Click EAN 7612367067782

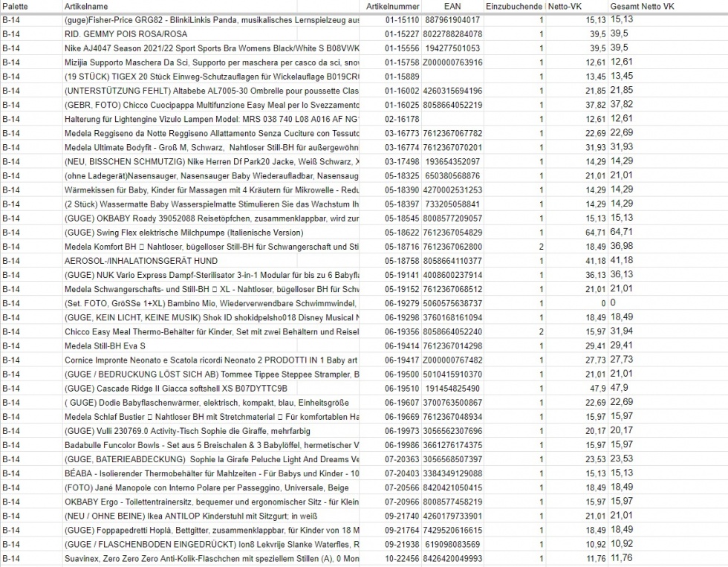tap(452, 133)
